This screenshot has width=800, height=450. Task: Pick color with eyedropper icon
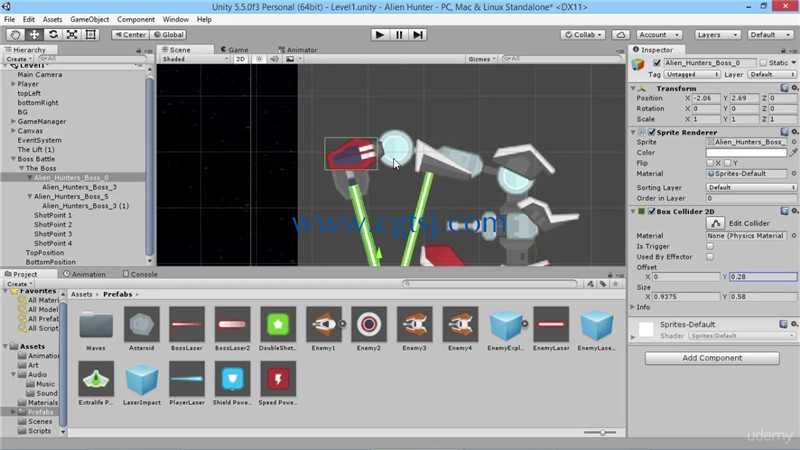pos(793,153)
